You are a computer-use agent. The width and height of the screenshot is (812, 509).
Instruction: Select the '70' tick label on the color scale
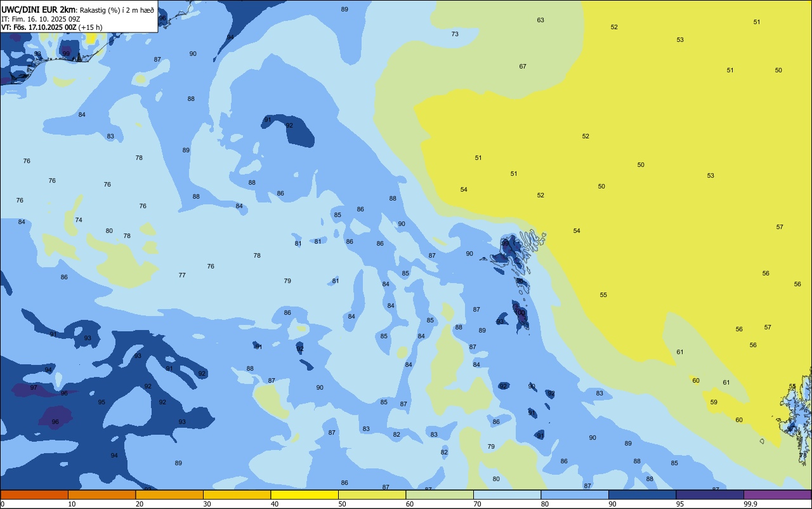click(x=478, y=504)
